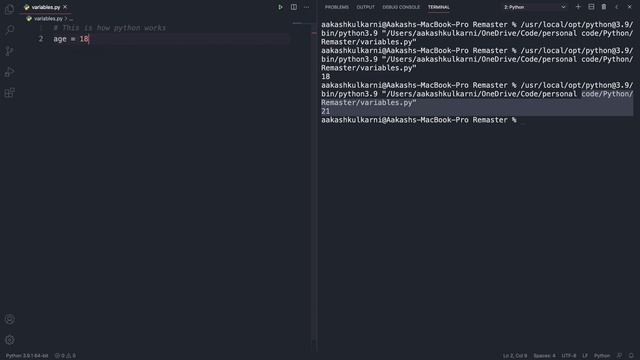Screen dimensions: 640x360
Task: Split the editor to the right
Action: [x=294, y=7]
